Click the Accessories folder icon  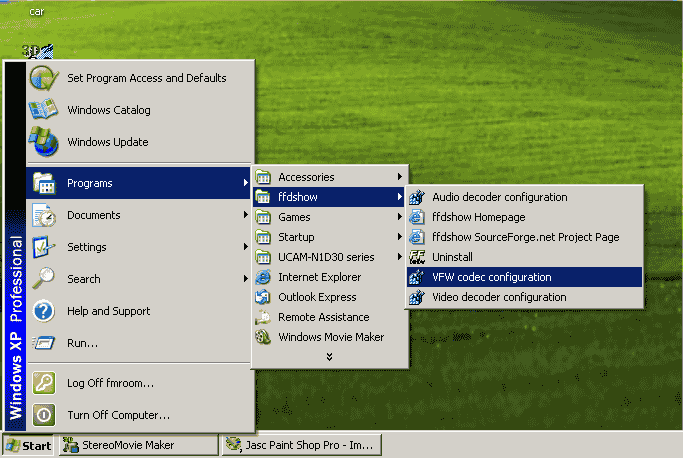point(263,177)
